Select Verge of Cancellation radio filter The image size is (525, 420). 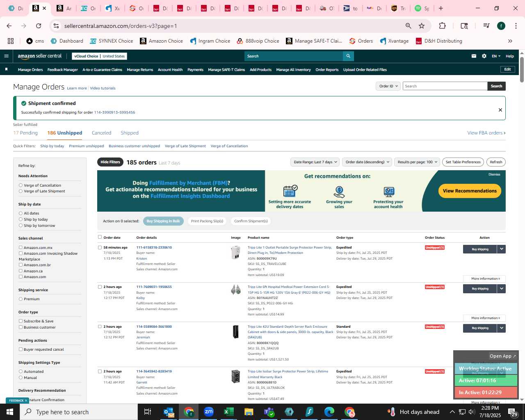[x=21, y=185]
